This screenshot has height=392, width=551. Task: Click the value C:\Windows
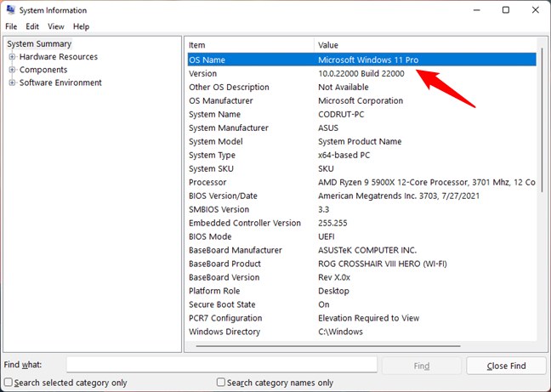click(x=340, y=332)
